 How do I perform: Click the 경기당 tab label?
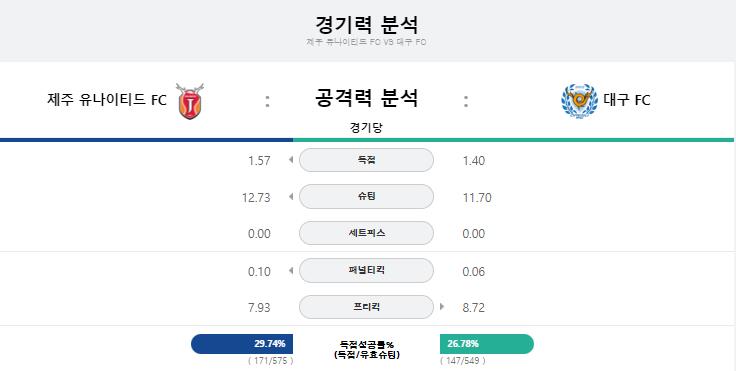(366, 127)
